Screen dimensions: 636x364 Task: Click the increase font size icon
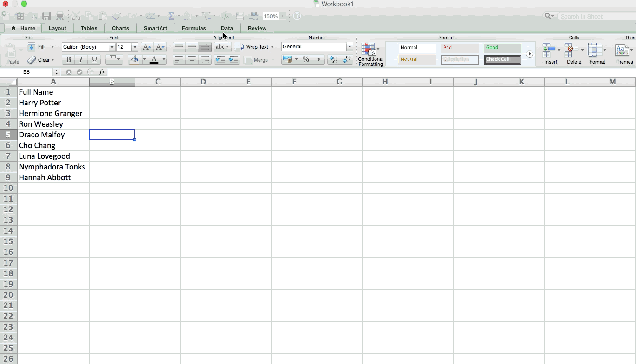pyautogui.click(x=146, y=47)
